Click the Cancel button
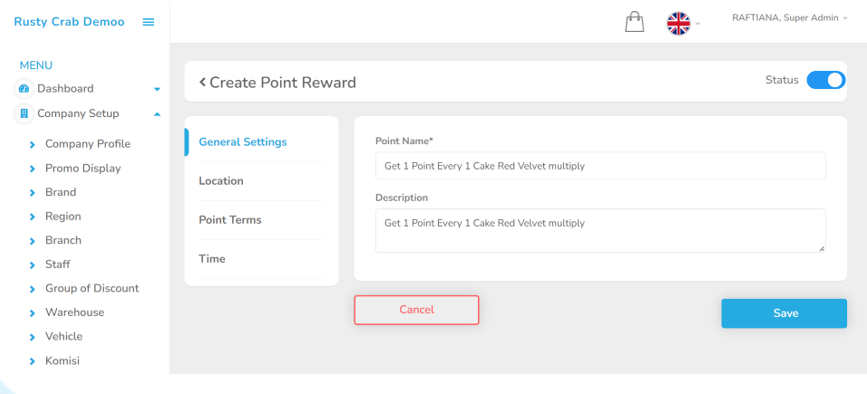The height and width of the screenshot is (394, 867). pyautogui.click(x=416, y=310)
